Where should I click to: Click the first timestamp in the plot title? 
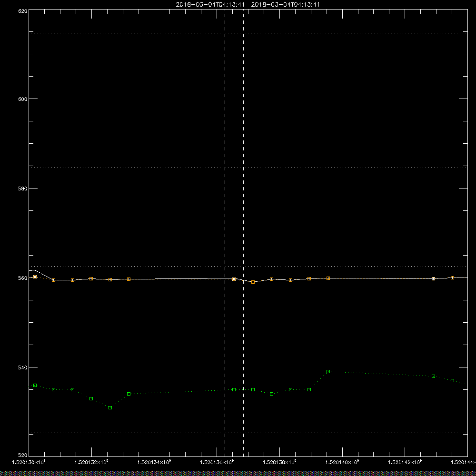210,5
